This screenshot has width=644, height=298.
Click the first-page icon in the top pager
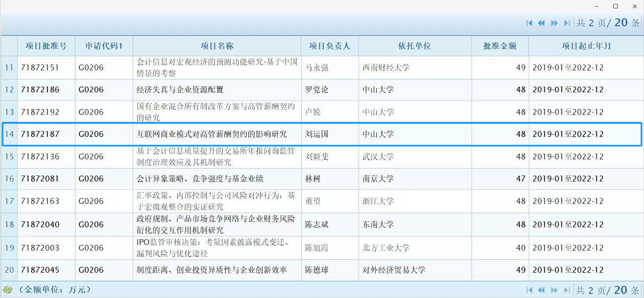point(529,23)
